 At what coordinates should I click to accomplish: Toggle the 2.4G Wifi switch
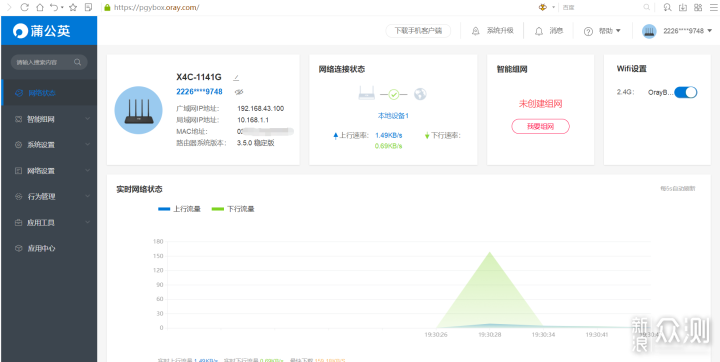(x=686, y=92)
